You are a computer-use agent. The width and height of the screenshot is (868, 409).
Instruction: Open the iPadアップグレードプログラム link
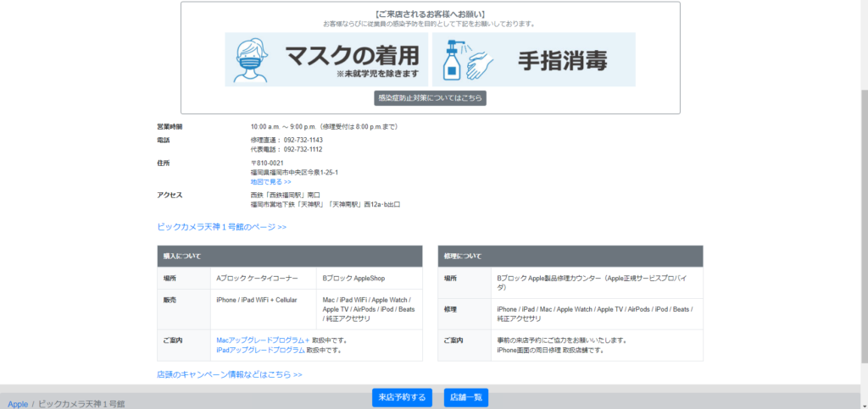tap(261, 350)
